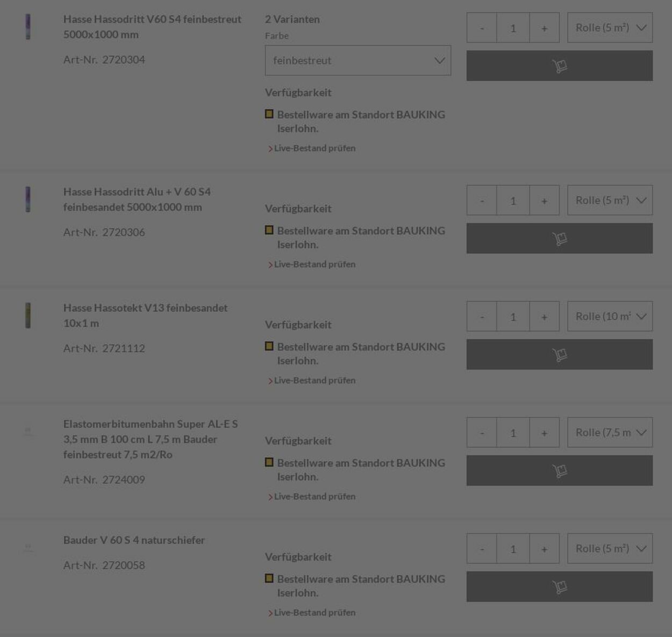Viewport: 672px width, 637px height.
Task: Open the Hasse Hassodritt V60 S4 product thumbnail
Action: coord(28,27)
